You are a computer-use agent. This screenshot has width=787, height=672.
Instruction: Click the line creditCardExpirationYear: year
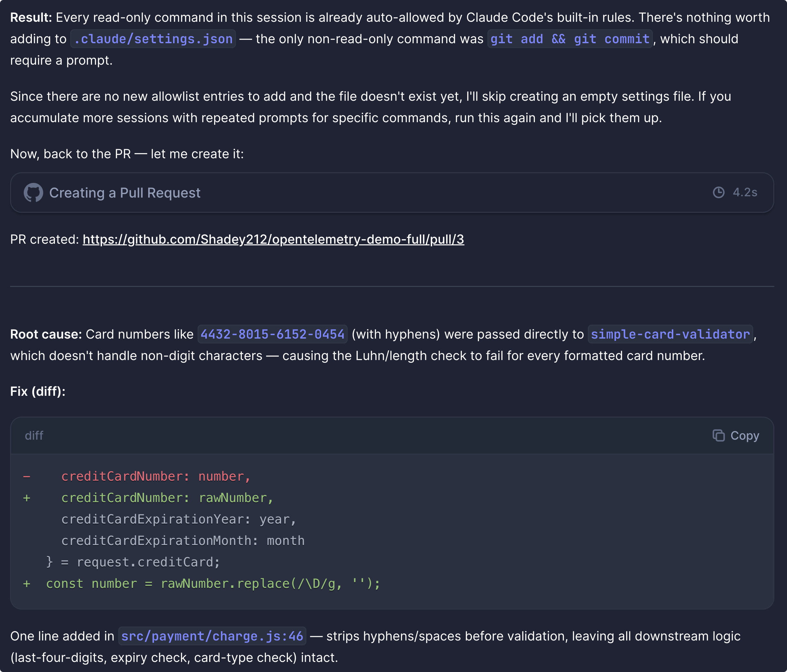tap(178, 519)
